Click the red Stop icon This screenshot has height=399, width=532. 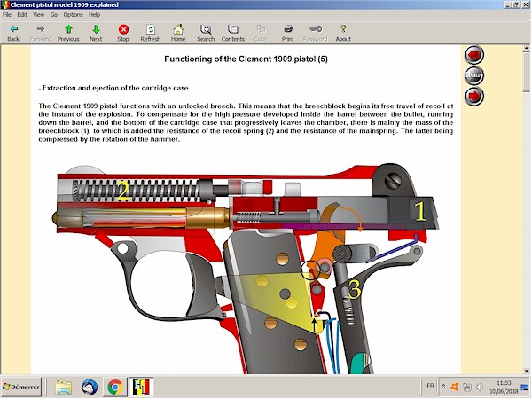tap(123, 34)
